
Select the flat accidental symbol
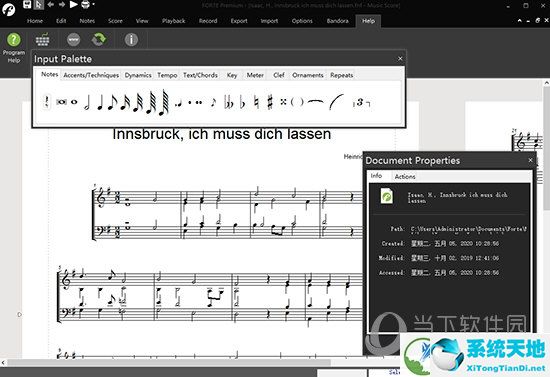[x=242, y=102]
